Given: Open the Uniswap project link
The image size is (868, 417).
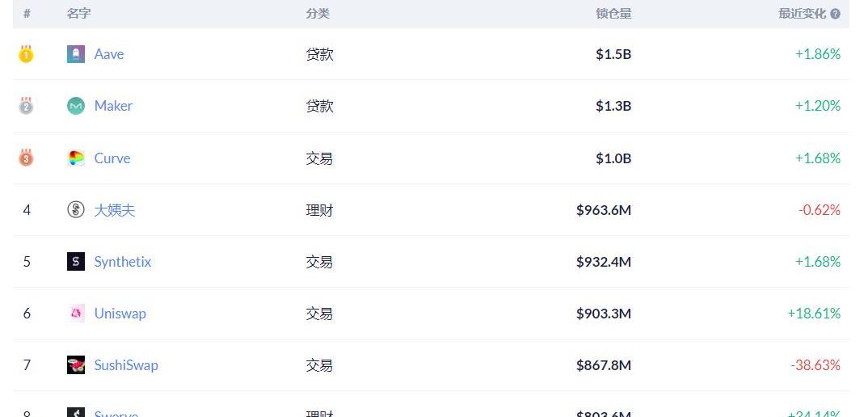Looking at the screenshot, I should click(120, 314).
